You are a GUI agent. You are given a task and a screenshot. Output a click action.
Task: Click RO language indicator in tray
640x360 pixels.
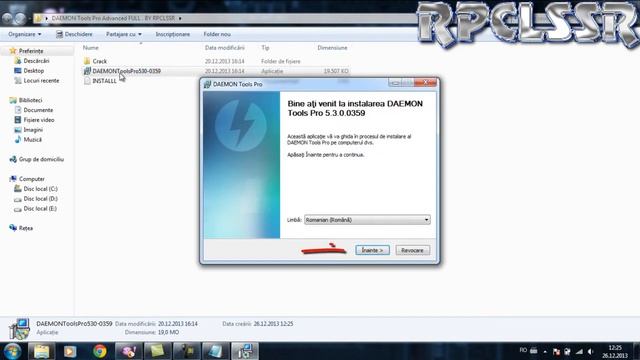coord(523,350)
